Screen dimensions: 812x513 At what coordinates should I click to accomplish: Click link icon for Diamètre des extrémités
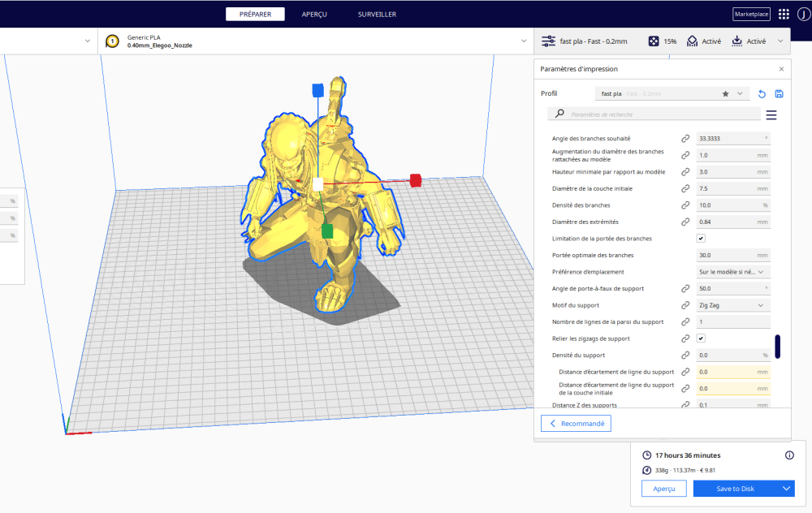(x=685, y=222)
